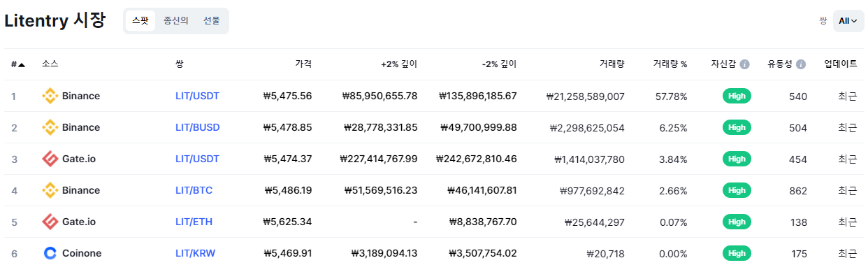Click the High confidence badge in row 1

(737, 96)
